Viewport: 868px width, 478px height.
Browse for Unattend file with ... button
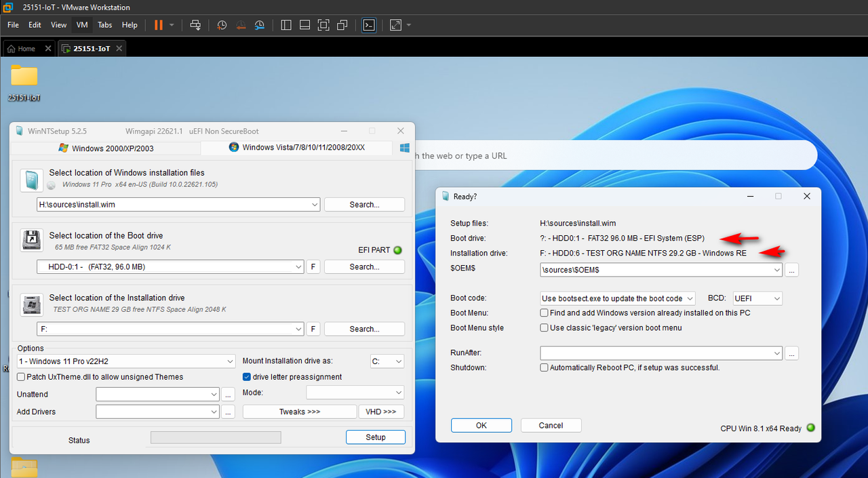click(229, 394)
